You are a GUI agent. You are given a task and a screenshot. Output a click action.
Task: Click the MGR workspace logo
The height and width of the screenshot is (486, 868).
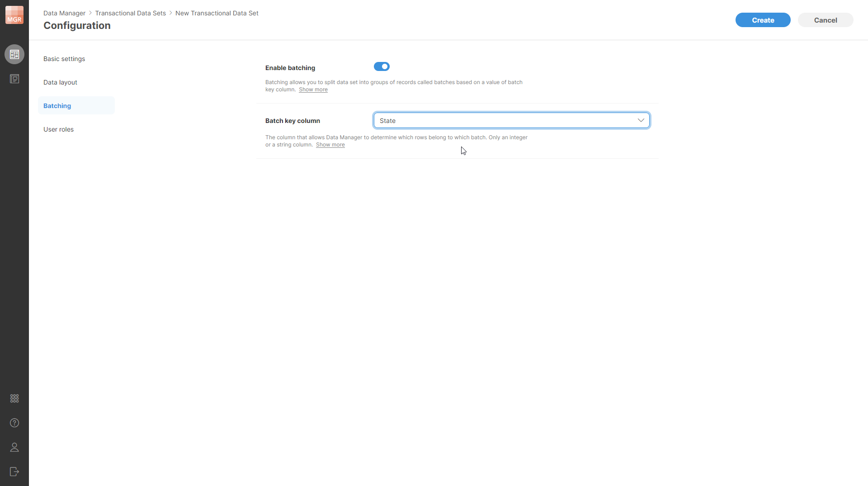(14, 14)
